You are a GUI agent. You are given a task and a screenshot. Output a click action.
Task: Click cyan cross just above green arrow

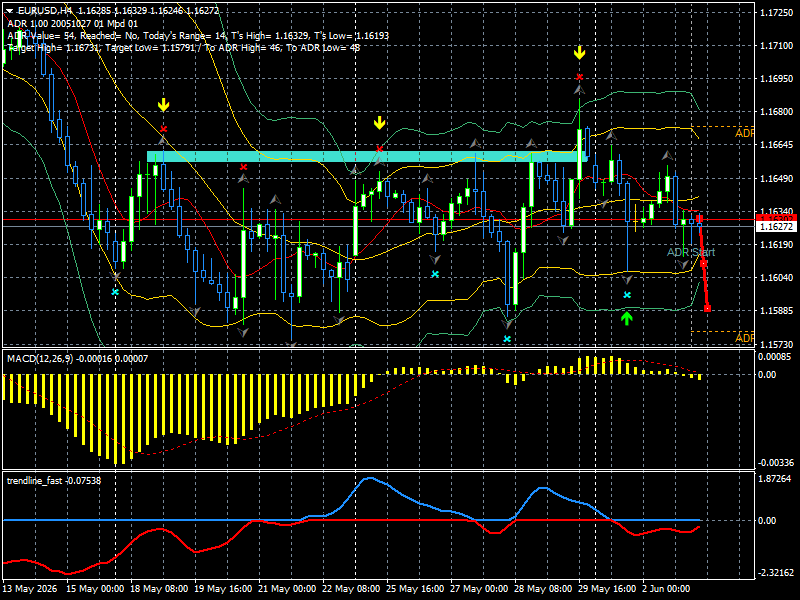point(627,295)
